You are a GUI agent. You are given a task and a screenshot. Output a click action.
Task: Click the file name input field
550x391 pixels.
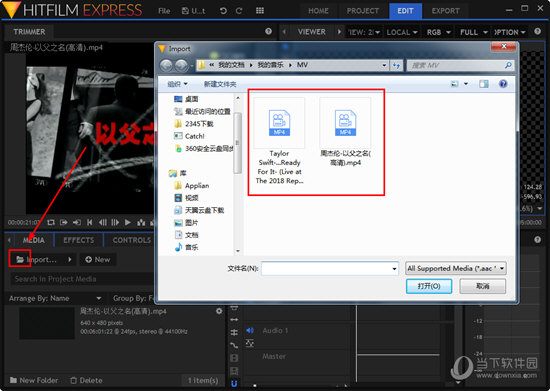330,269
